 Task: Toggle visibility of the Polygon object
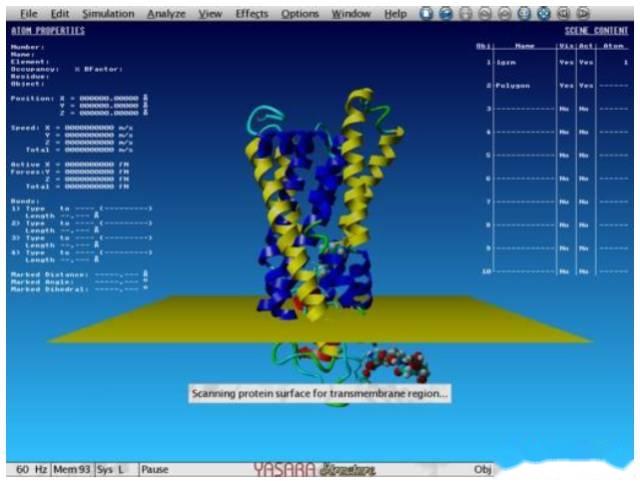[x=566, y=86]
